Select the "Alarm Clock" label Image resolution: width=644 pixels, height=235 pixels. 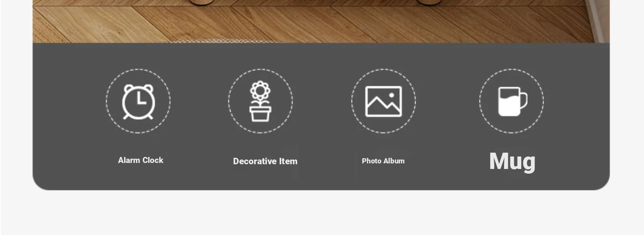(x=141, y=160)
